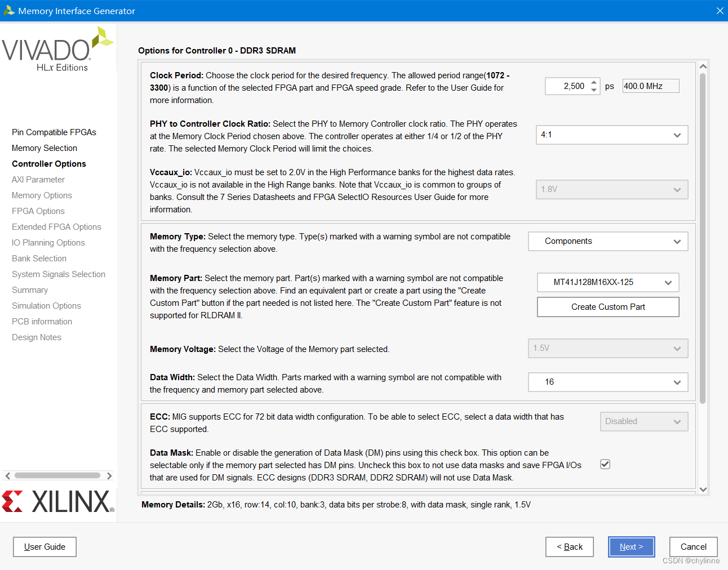The width and height of the screenshot is (728, 570).
Task: Open the Memory Voltage 1.5V dropdown
Action: (608, 349)
